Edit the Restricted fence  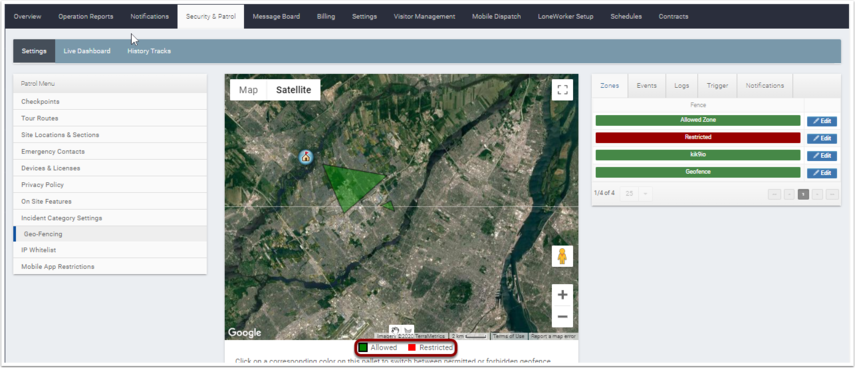pos(822,138)
